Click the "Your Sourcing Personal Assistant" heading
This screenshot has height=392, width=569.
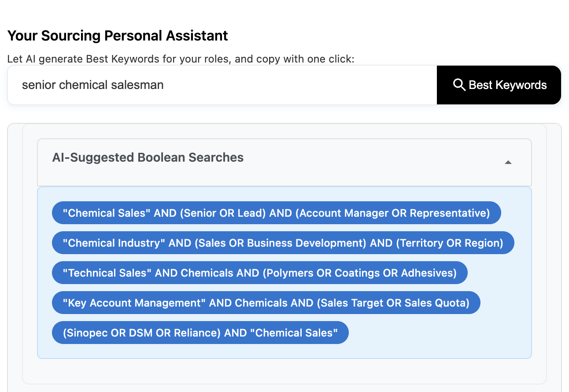[118, 36]
